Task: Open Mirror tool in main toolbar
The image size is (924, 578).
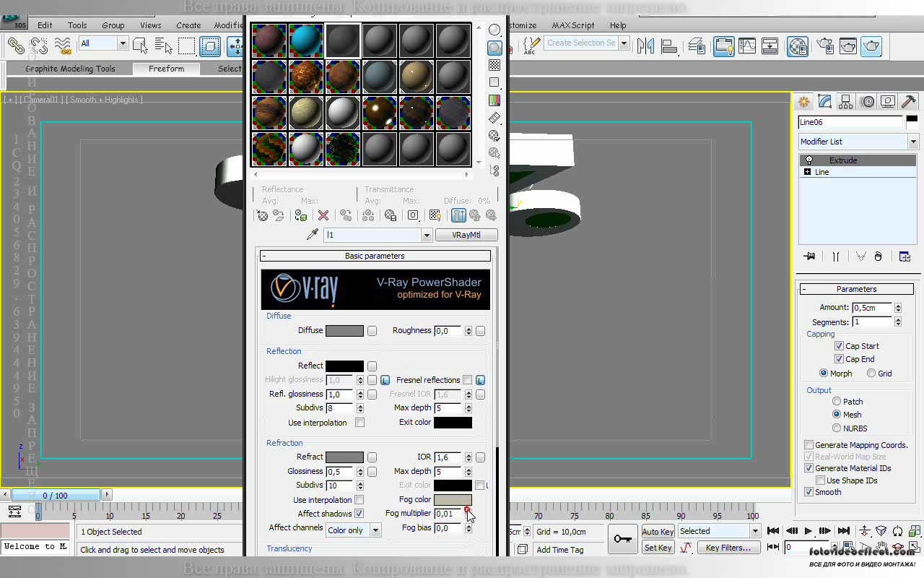Action: tap(646, 47)
